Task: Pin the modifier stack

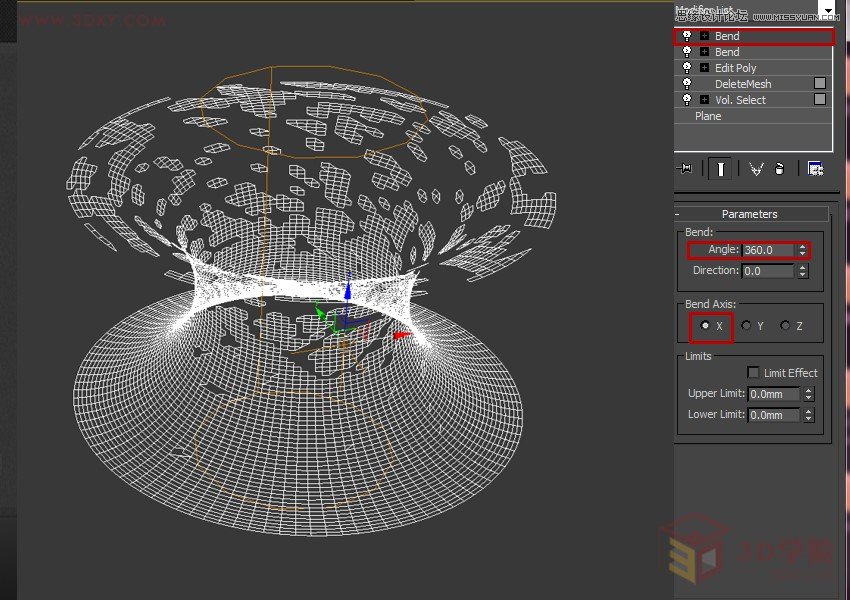Action: point(687,168)
